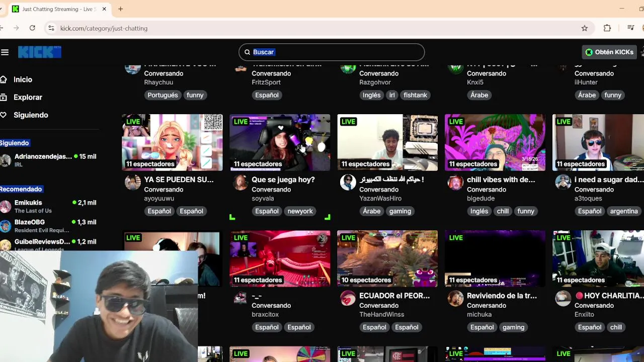Open stream title 'chill vibes with de...'
The image size is (644, 362).
point(501,179)
